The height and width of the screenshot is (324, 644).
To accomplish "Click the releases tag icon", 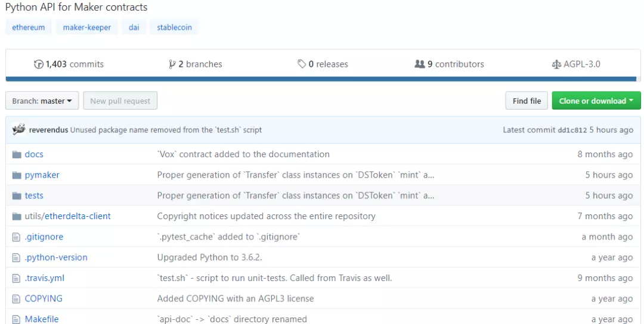I will [302, 64].
